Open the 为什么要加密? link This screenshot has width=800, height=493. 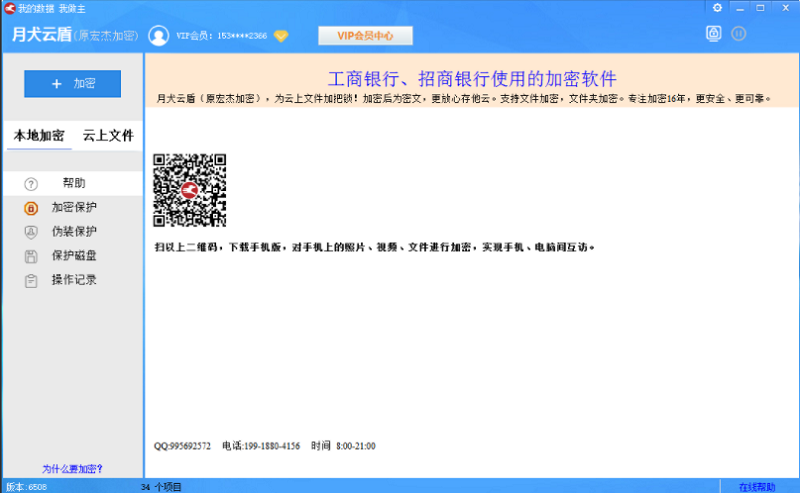(72, 468)
